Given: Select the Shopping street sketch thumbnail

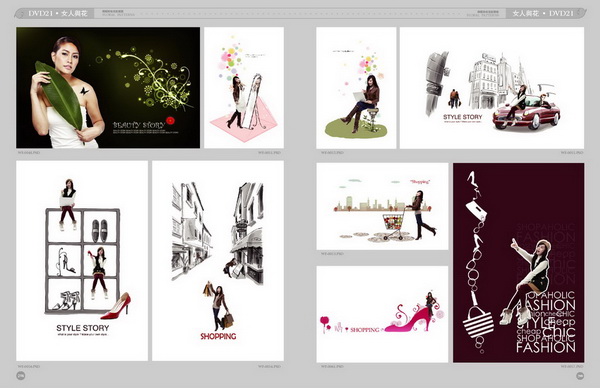Looking at the screenshot, I should 218,261.
